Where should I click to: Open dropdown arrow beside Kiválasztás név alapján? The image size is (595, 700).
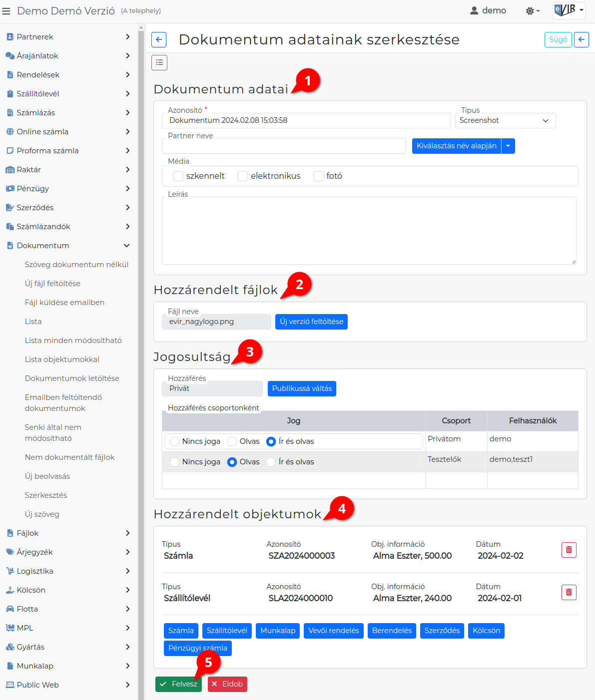click(508, 146)
